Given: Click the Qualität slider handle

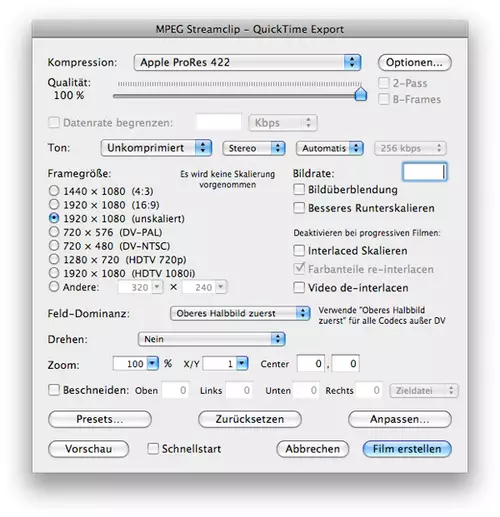Looking at the screenshot, I should [360, 94].
